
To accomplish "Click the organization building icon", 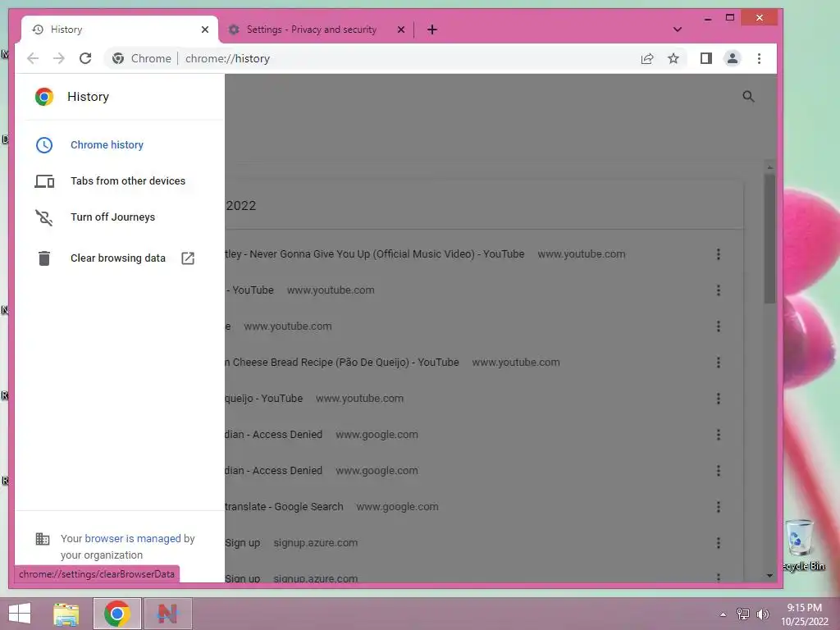I will 43,538.
